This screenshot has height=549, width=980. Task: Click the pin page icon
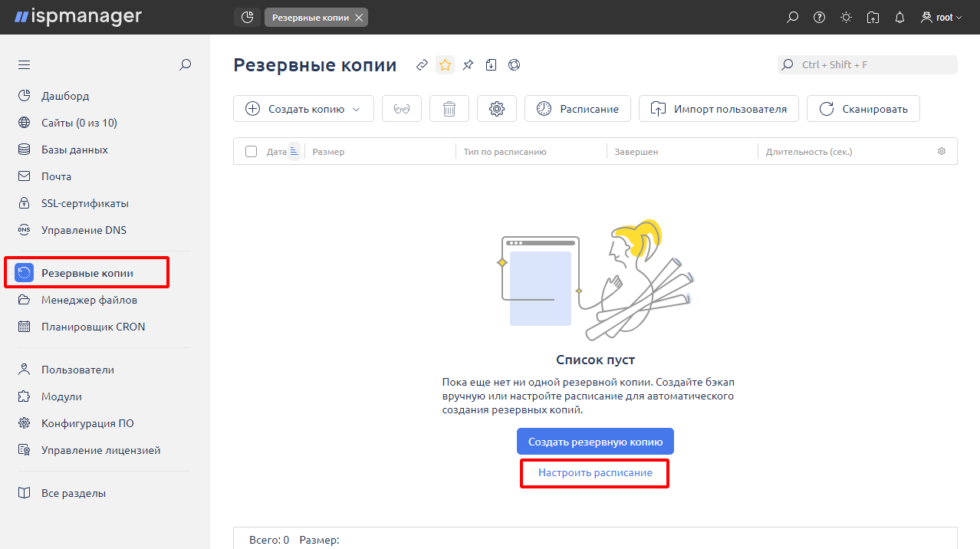[x=468, y=65]
